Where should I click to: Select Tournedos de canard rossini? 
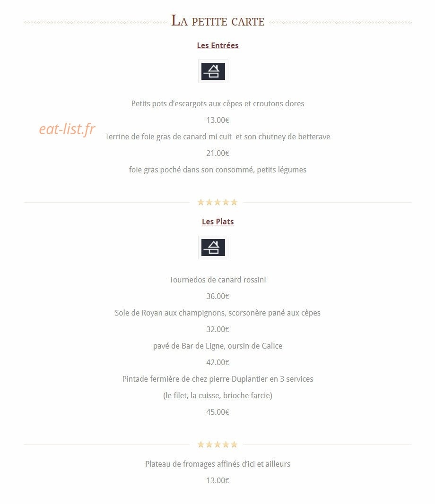pos(217,280)
